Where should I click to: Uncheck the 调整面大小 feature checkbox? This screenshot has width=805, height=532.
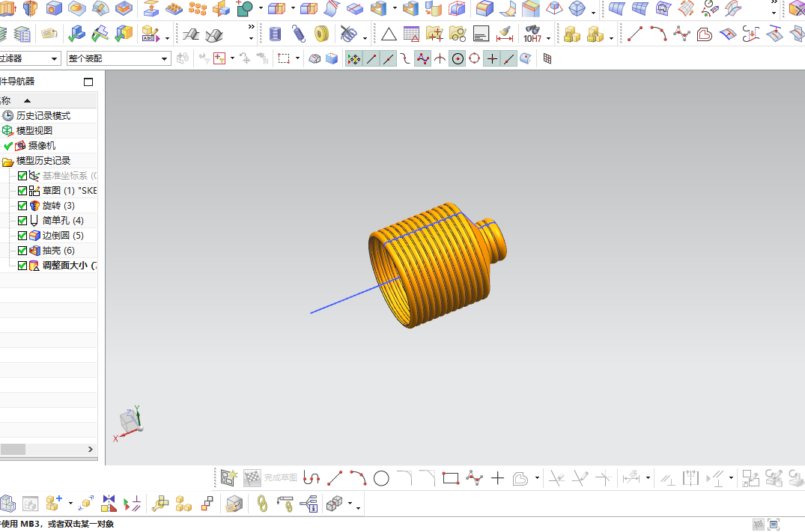pos(22,266)
